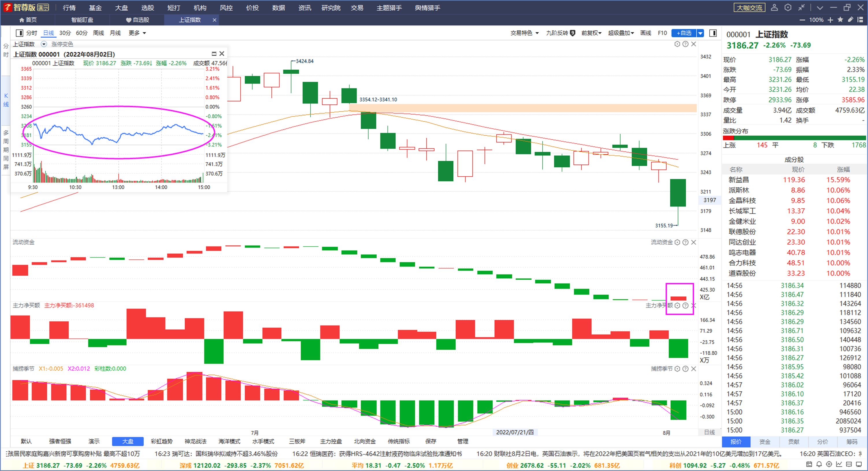
Task: Open the 超级叠加 dropdown
Action: (621, 33)
